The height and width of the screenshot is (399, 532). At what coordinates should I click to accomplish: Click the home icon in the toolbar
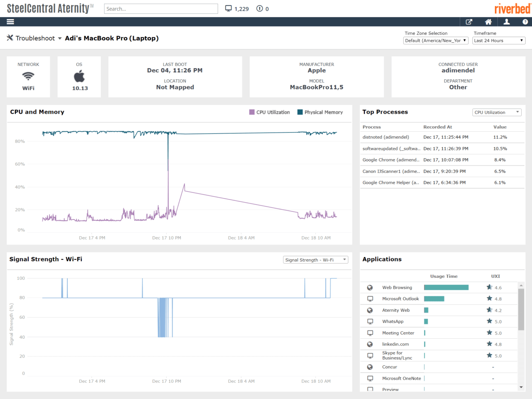pos(488,22)
